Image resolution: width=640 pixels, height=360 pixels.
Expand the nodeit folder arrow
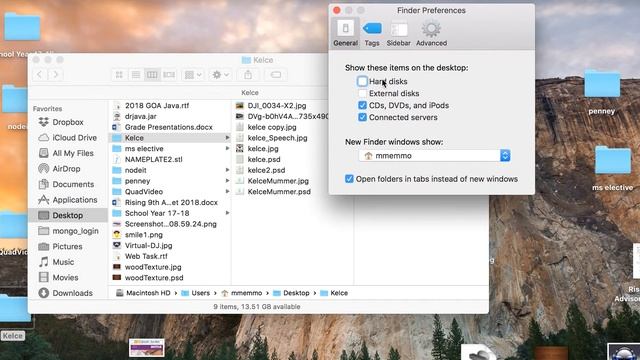click(x=227, y=170)
